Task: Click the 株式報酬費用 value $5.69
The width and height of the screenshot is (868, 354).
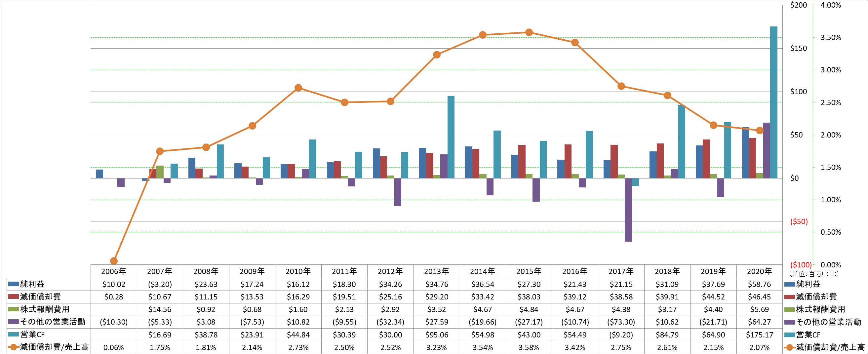Action: click(760, 309)
